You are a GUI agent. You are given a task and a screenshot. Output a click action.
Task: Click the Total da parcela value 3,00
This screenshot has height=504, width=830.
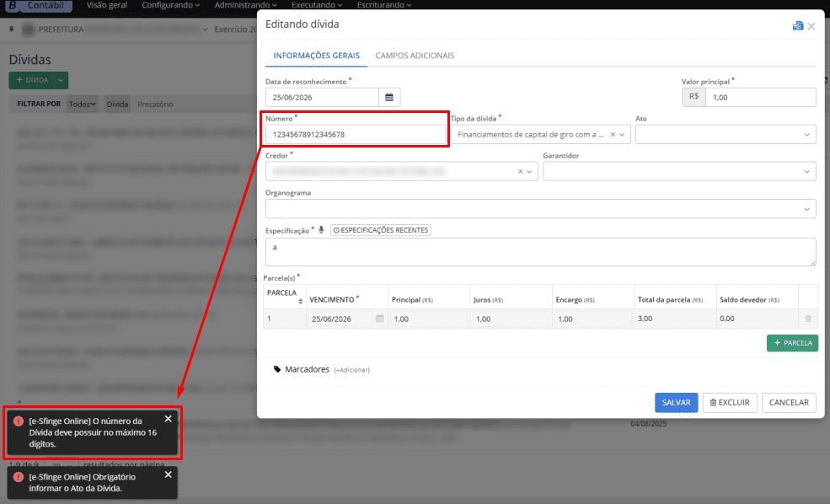[645, 319]
